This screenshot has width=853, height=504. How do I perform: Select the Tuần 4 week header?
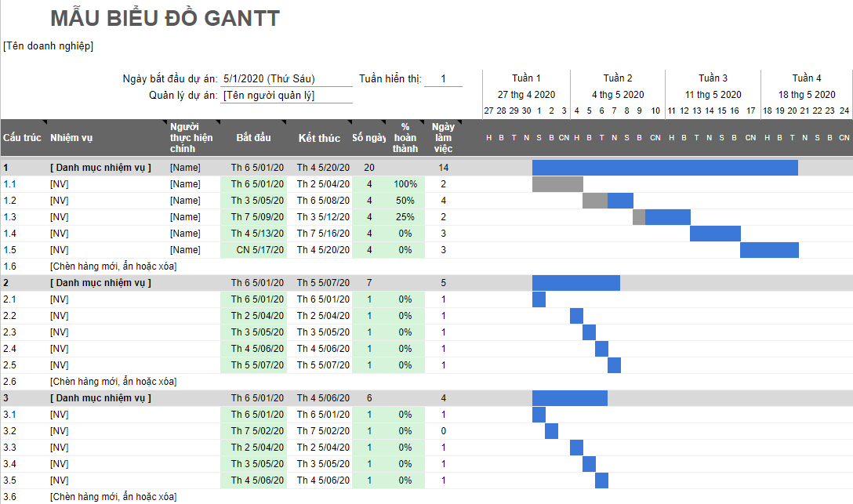(807, 78)
